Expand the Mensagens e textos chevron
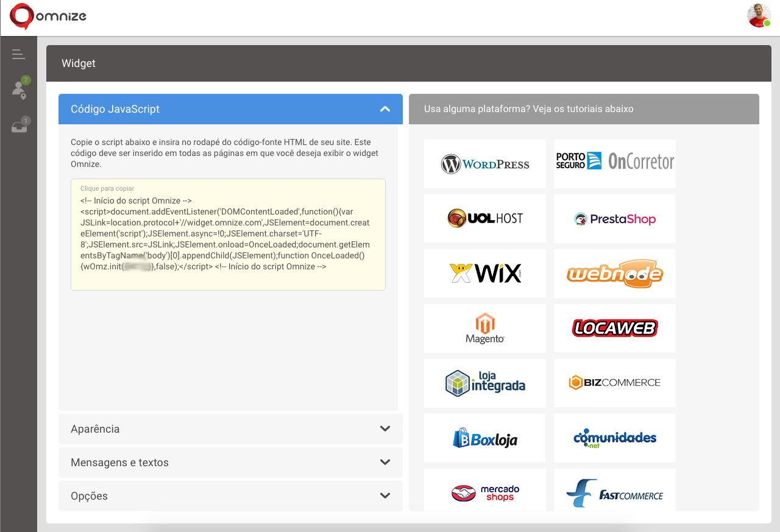The width and height of the screenshot is (780, 532). coord(385,462)
